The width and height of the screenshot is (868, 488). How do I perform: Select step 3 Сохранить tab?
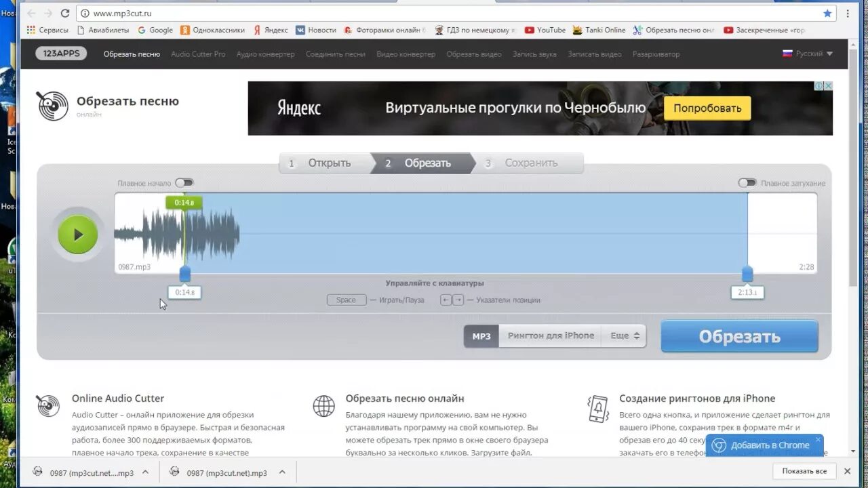click(528, 163)
